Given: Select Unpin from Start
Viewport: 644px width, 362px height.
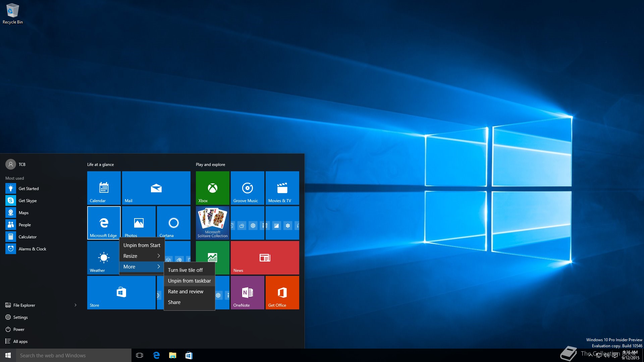Looking at the screenshot, I should tap(142, 245).
